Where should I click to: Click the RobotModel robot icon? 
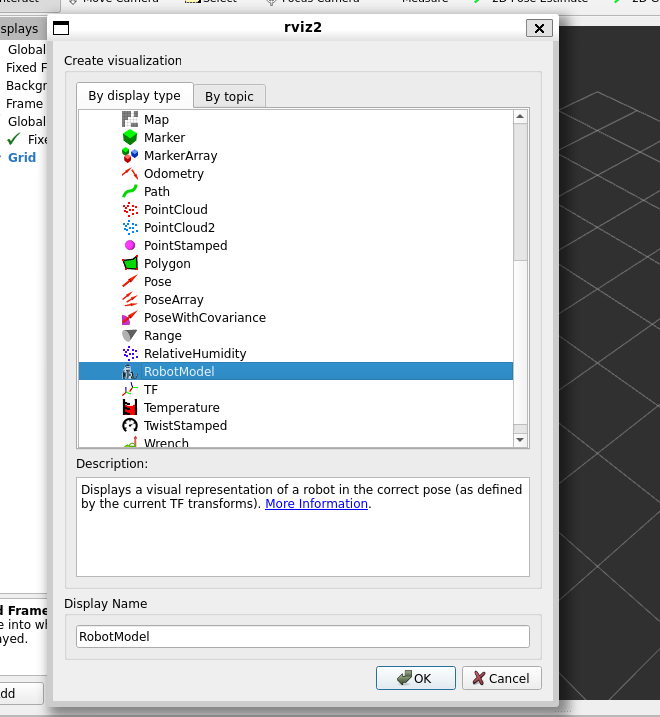point(130,371)
